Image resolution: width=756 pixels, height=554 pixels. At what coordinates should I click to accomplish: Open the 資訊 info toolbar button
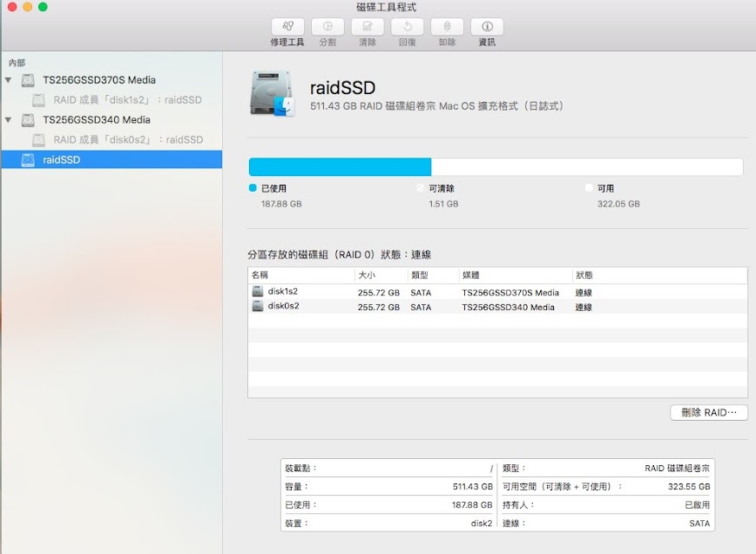tap(487, 26)
